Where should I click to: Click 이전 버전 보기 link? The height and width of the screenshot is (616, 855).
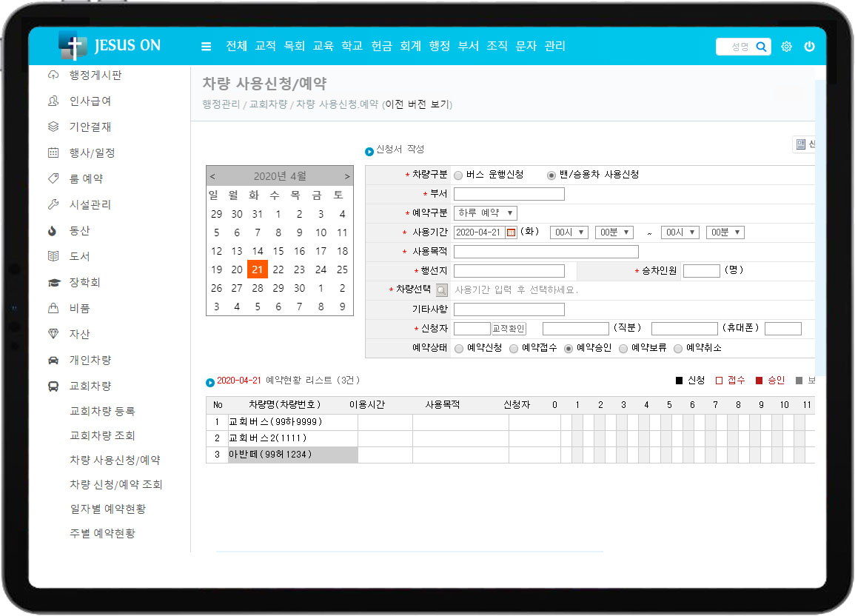pyautogui.click(x=417, y=104)
